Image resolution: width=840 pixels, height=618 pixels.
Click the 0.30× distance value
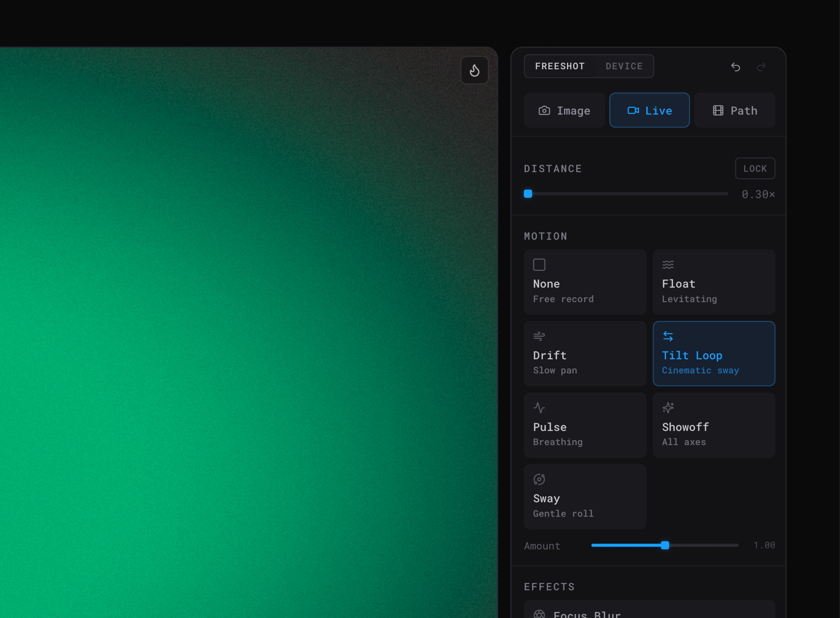pyautogui.click(x=758, y=194)
